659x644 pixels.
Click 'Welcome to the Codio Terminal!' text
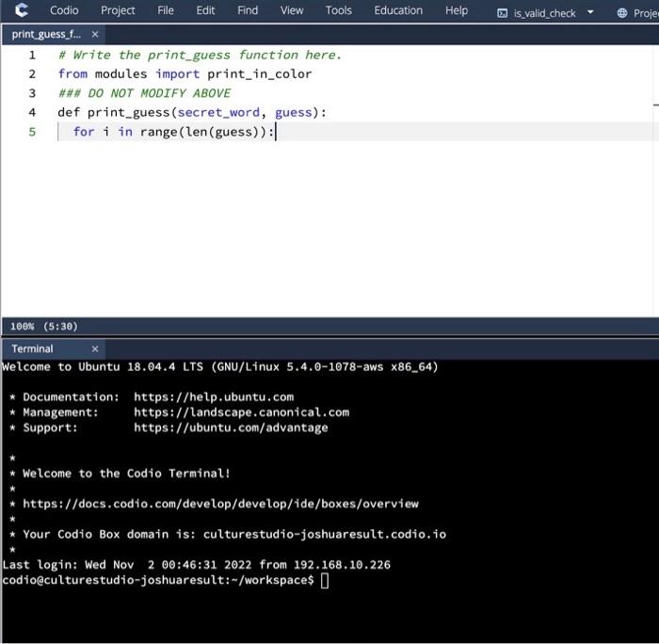126,474
